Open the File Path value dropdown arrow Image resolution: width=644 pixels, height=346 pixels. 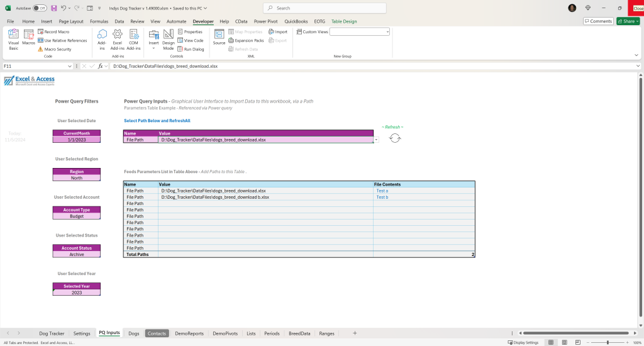(376, 140)
